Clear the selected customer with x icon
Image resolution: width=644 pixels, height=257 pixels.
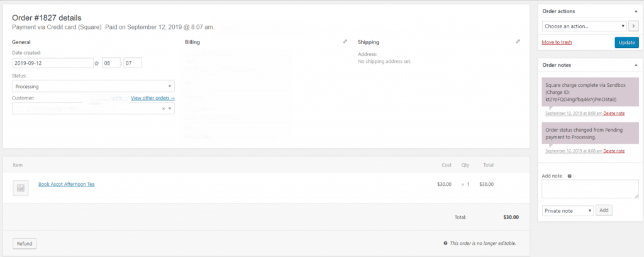[164, 108]
